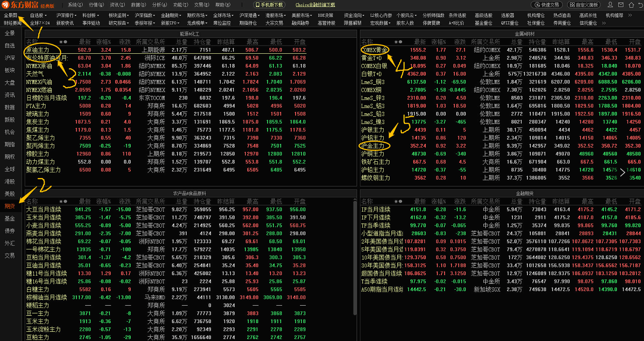Toggle the *● marker in 金属钢材 header
Image resolution: width=644 pixels, height=341 pixels.
[398, 42]
